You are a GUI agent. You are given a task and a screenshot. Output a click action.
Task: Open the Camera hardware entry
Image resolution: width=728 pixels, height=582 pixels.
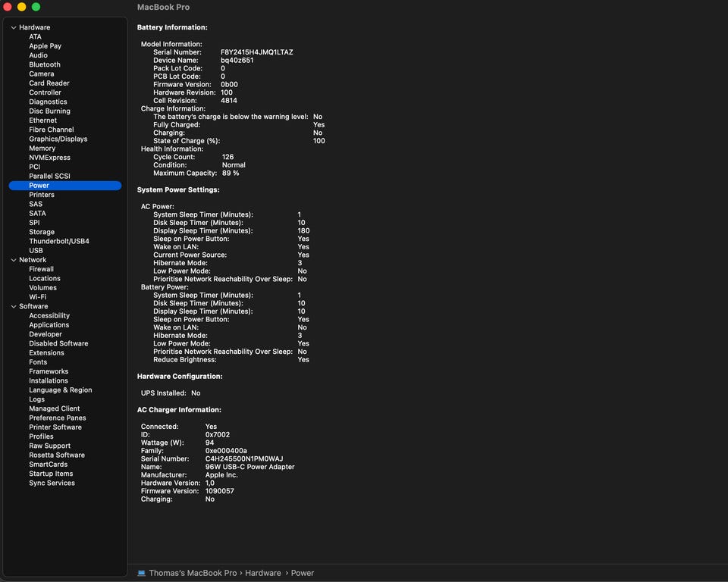tap(41, 74)
